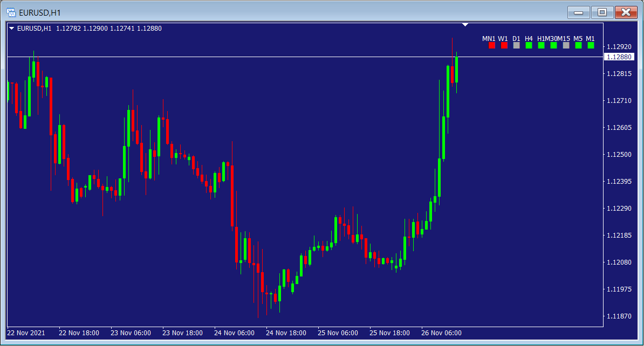Click the 22 Nov 2021 date label

tap(26, 333)
